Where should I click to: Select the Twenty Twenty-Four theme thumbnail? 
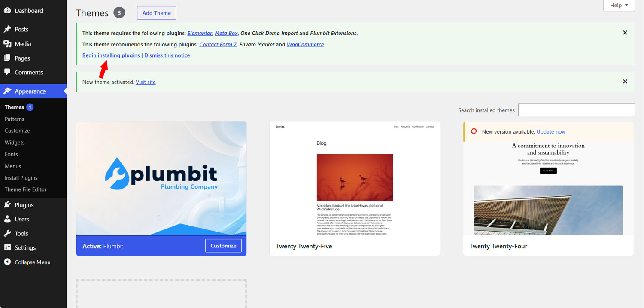click(x=548, y=189)
